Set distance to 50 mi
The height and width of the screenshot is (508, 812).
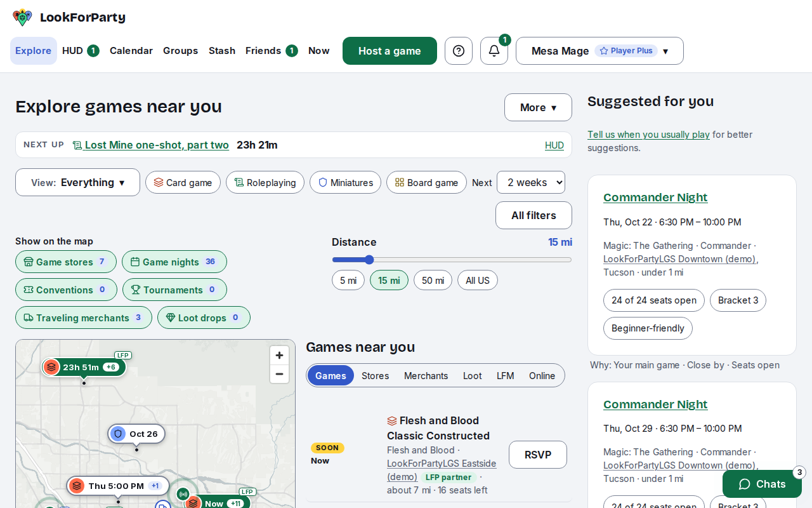[x=433, y=280]
